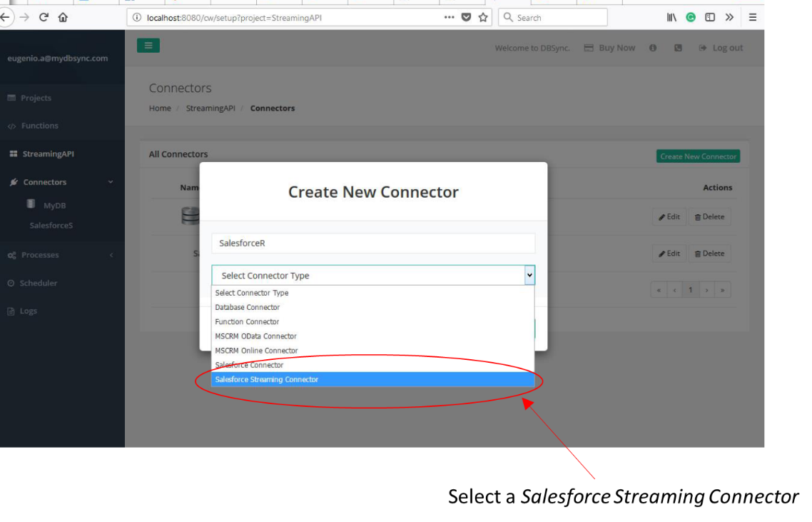Bookmark page with the star icon
Screen dimensions: 812x522
click(x=483, y=17)
